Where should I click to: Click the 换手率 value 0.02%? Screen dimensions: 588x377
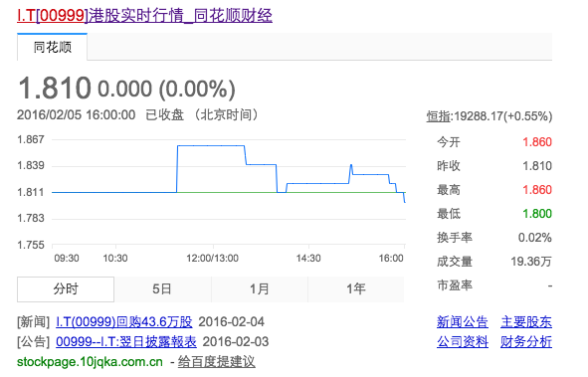click(x=534, y=238)
